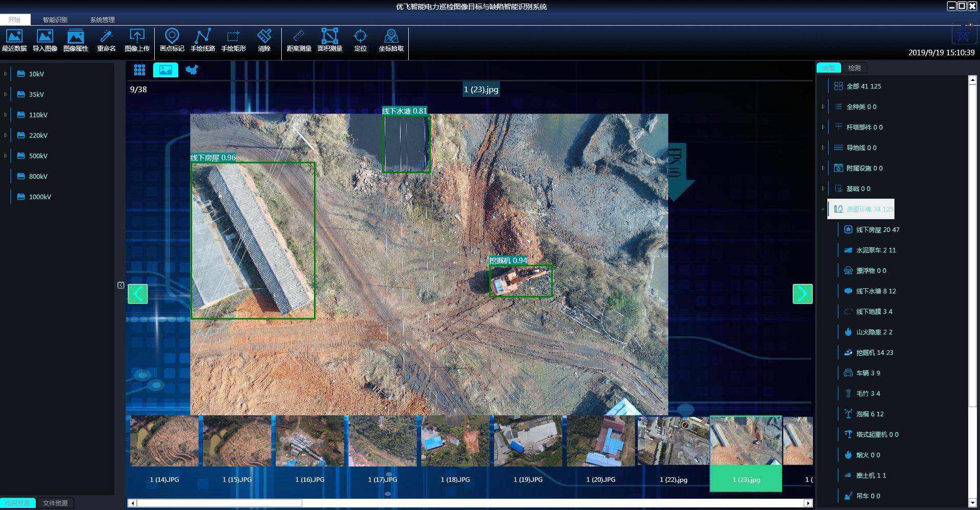Open the 智能识别 tab
The width and height of the screenshot is (980, 510).
pos(55,19)
